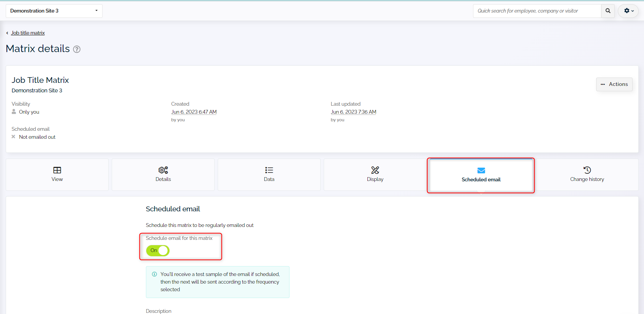
Task: Click the Display ruler-and-pencil icon
Action: click(375, 170)
